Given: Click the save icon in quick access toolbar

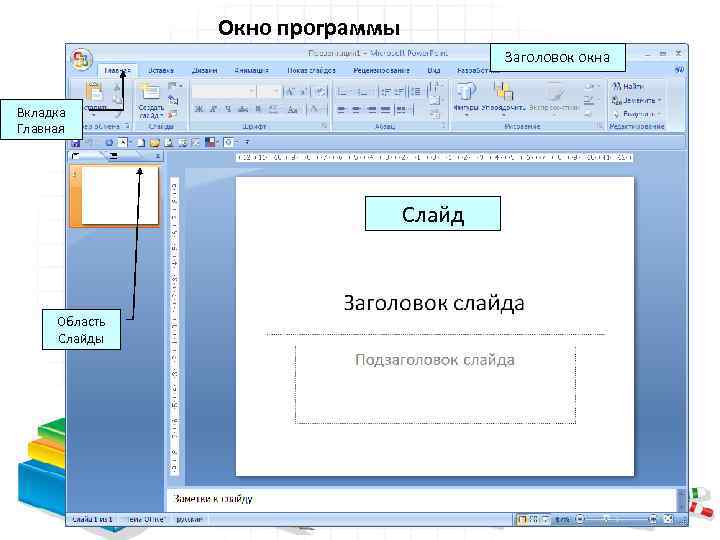Looking at the screenshot, I should 76,143.
